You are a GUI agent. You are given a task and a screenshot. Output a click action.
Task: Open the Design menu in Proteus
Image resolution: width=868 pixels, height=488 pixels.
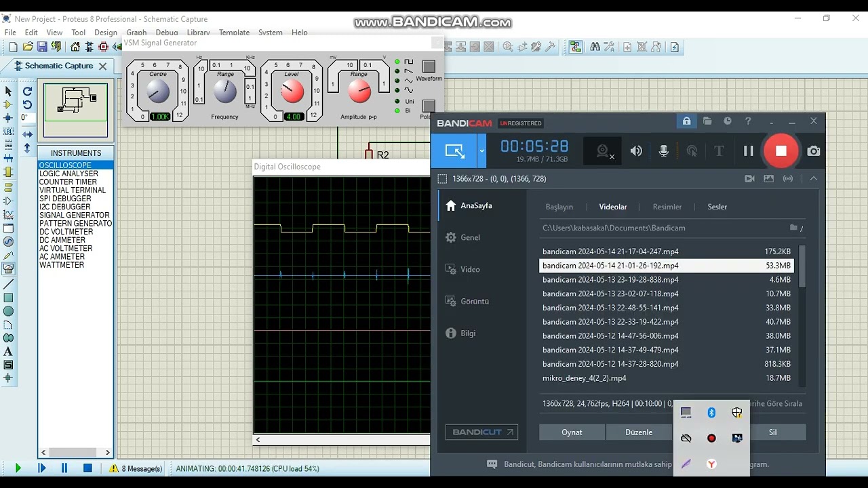[x=106, y=33]
